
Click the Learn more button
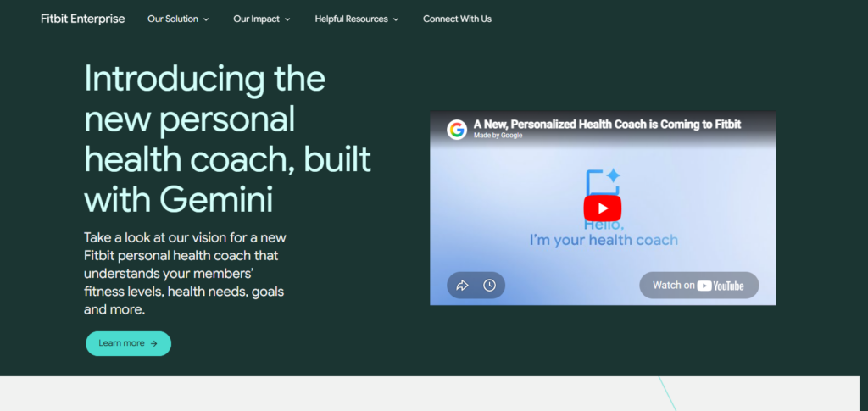point(129,343)
